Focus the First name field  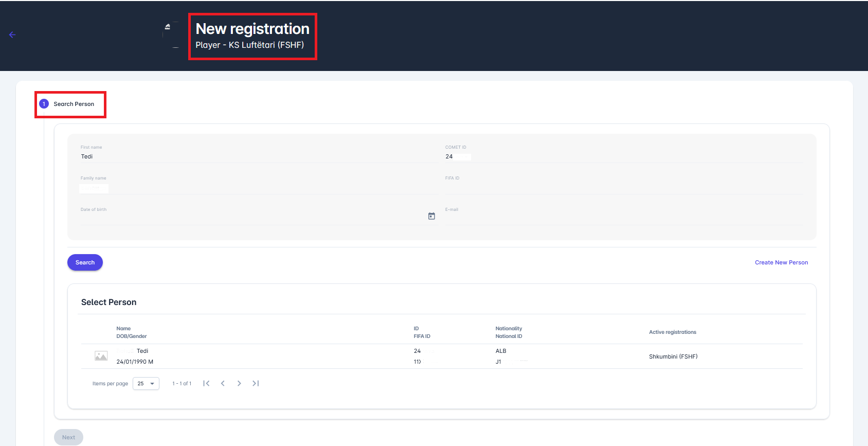[257, 156]
